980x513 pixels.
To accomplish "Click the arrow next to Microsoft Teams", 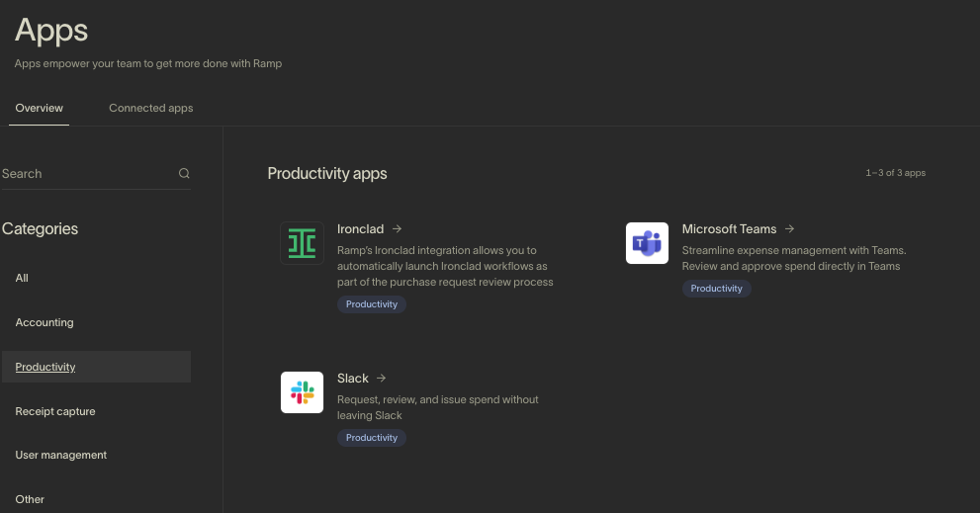I will (x=789, y=228).
